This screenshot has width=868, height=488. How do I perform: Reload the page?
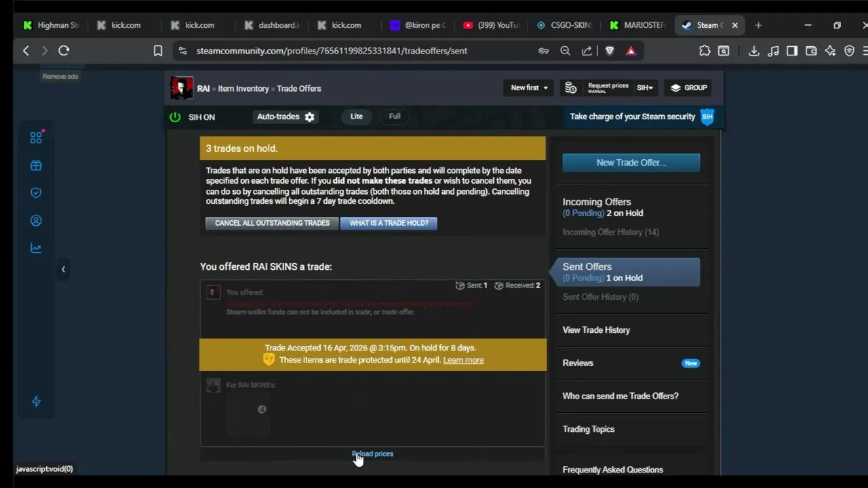[x=64, y=51]
